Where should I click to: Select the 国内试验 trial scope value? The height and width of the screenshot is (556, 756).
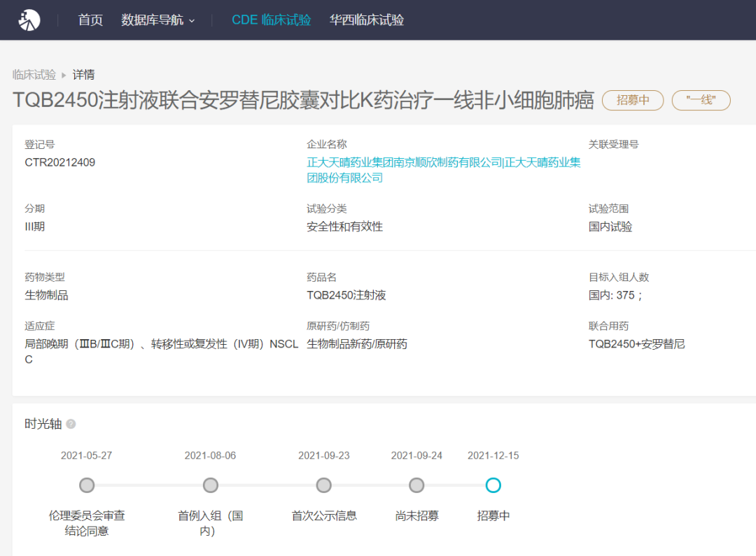pyautogui.click(x=610, y=227)
